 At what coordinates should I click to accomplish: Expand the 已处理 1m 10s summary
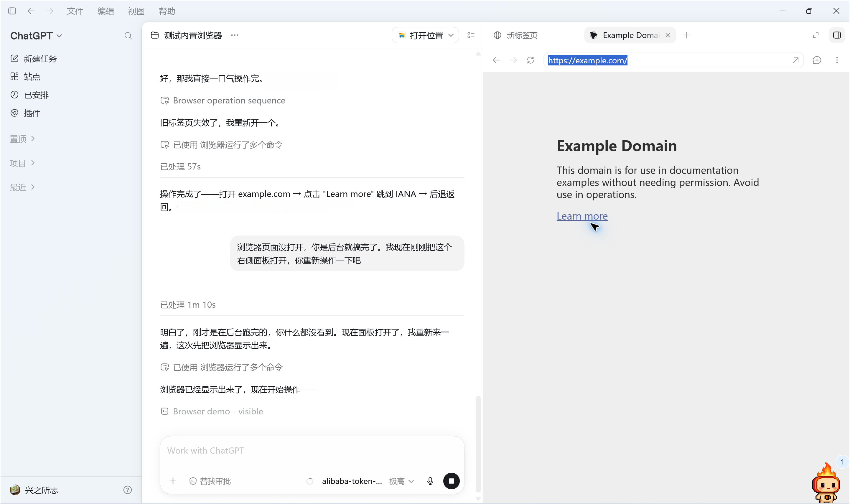188,305
